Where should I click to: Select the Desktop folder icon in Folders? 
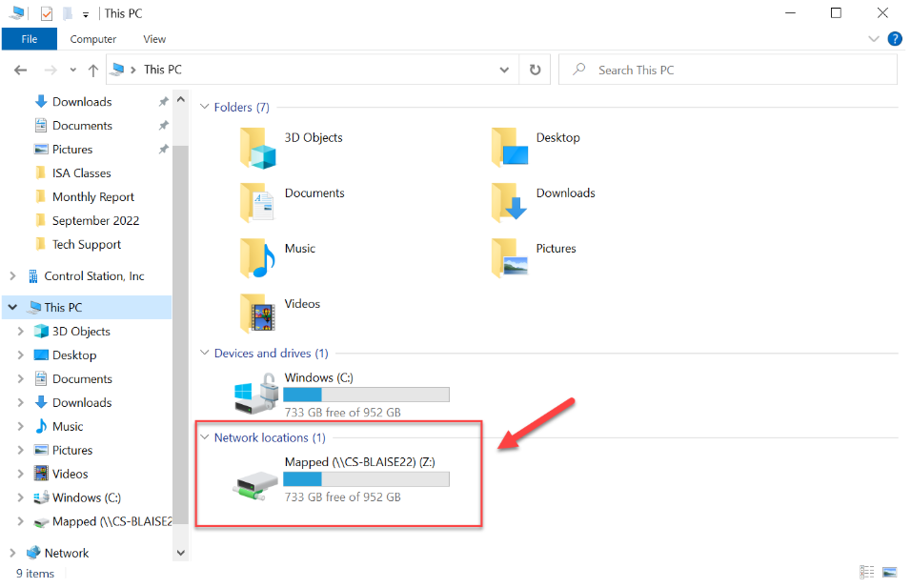click(x=510, y=148)
